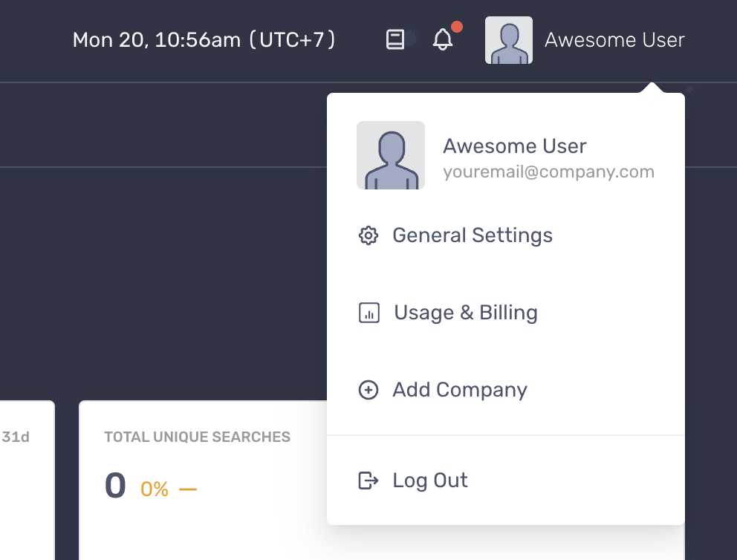This screenshot has height=560, width=737.
Task: Log out of the account
Action: coord(430,481)
